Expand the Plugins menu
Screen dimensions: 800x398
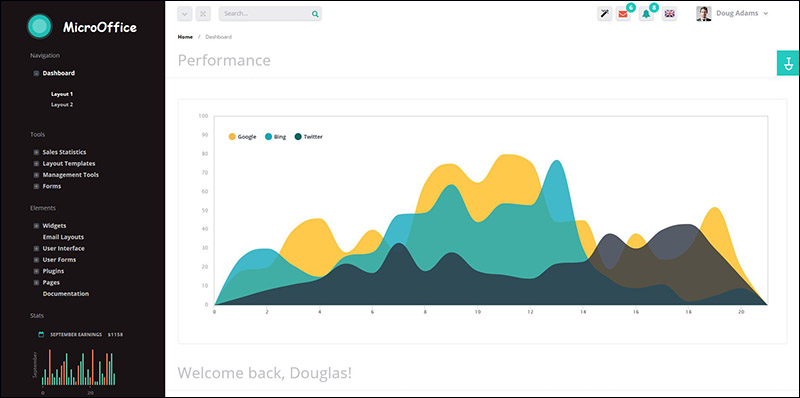[x=36, y=271]
